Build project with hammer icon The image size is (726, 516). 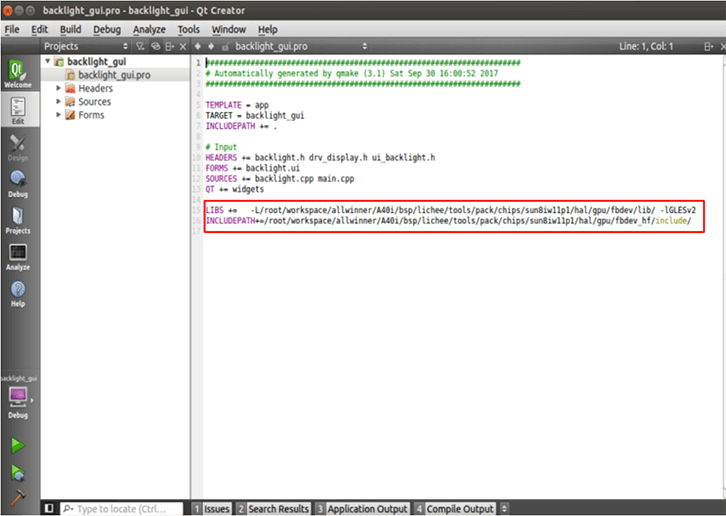point(18,498)
